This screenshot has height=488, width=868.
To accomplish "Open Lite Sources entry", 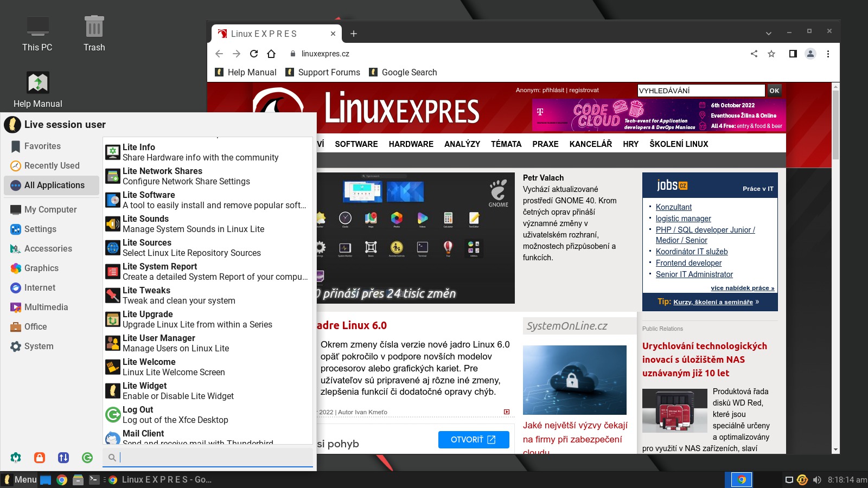I will pos(208,248).
